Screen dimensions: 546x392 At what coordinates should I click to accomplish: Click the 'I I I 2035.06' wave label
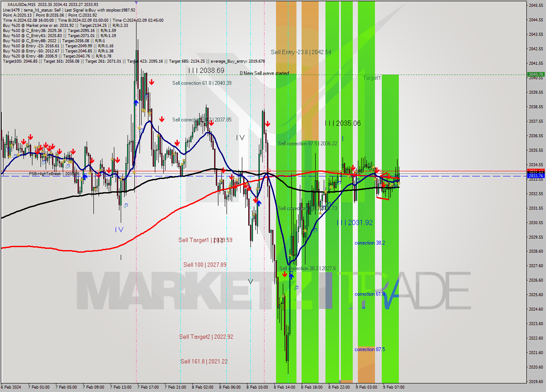[x=343, y=123]
